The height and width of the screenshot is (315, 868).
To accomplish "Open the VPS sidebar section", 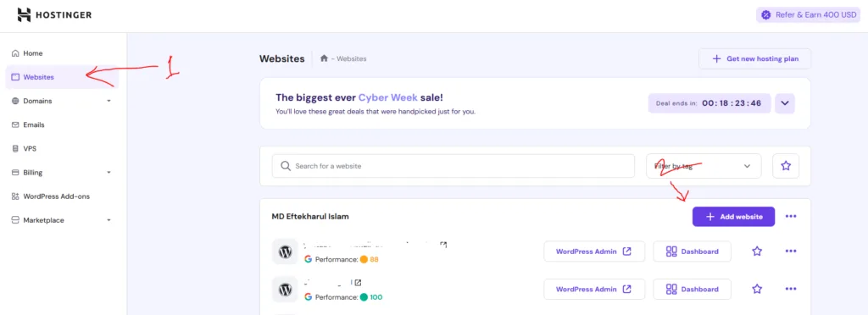I will click(30, 149).
